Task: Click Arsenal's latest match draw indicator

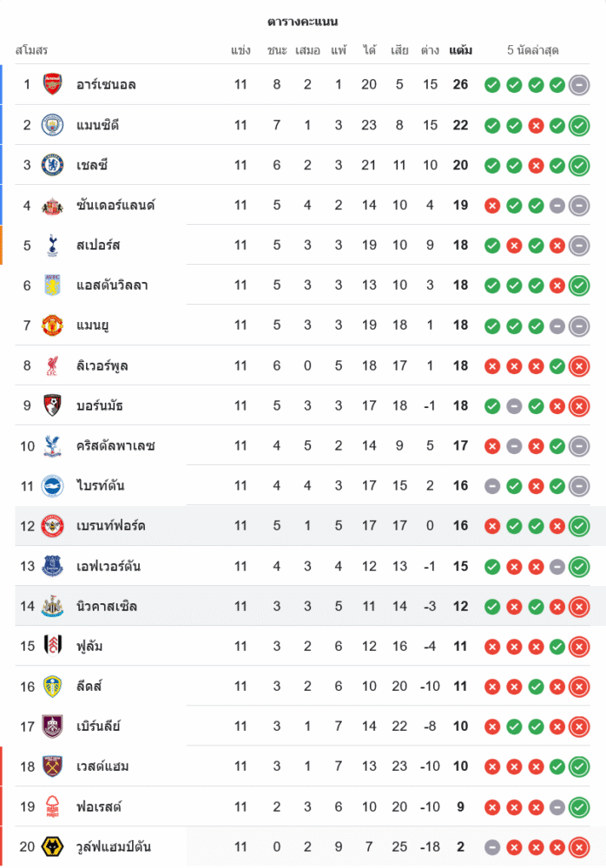Action: [579, 84]
